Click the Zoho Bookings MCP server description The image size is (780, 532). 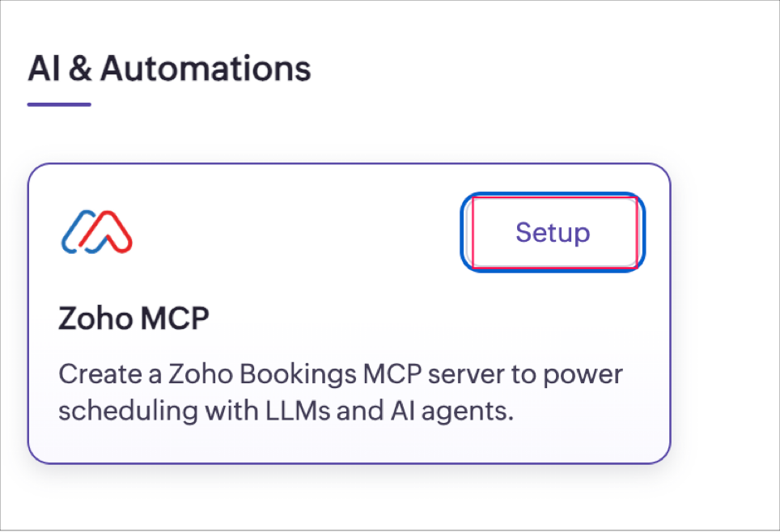341,393
